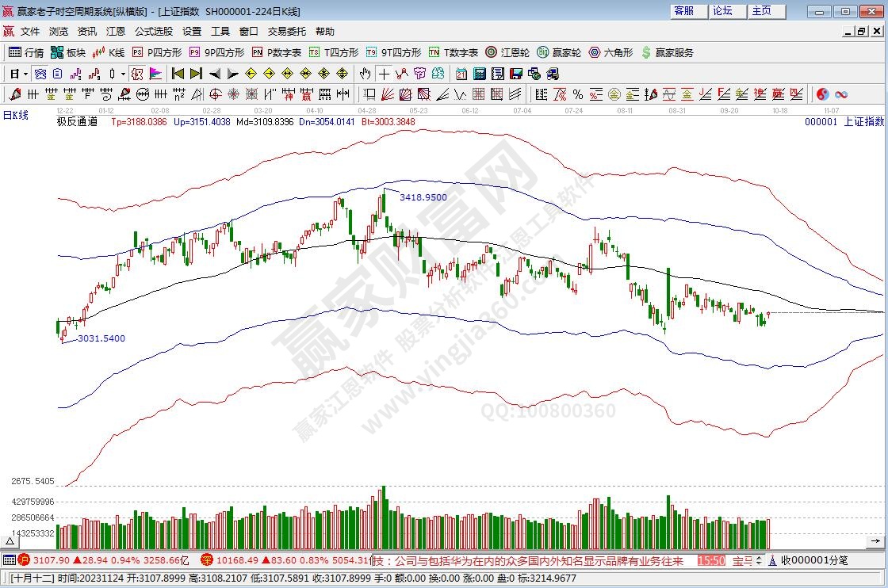Click the 客服 customer service button
The image size is (888, 588).
[683, 11]
